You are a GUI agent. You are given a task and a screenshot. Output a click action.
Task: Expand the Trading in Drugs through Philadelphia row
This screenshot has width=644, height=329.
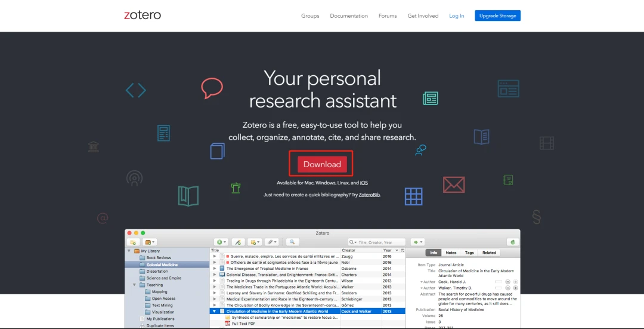[215, 281]
